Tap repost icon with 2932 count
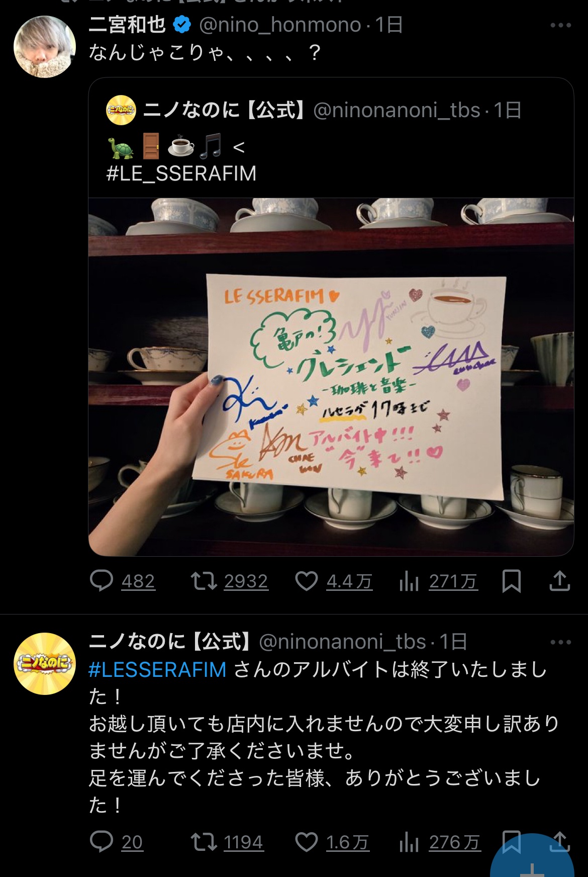The image size is (588, 877). [x=204, y=581]
